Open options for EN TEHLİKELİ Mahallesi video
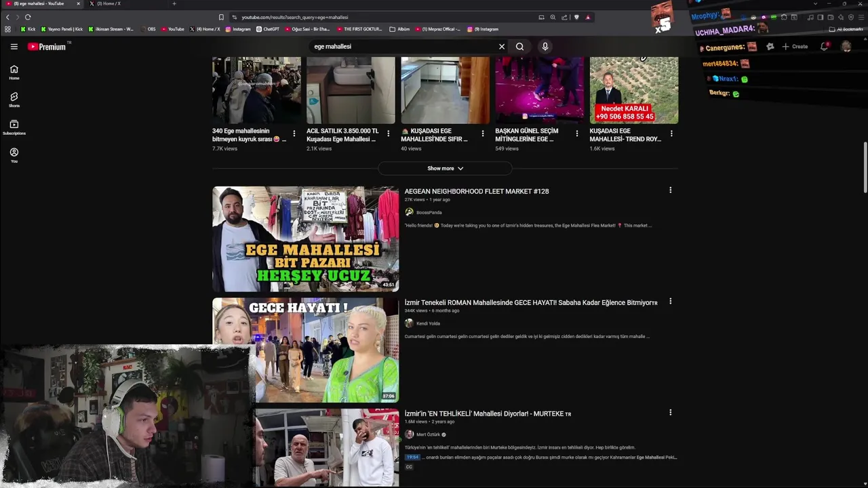Screen dimensions: 868x488 click(670, 412)
